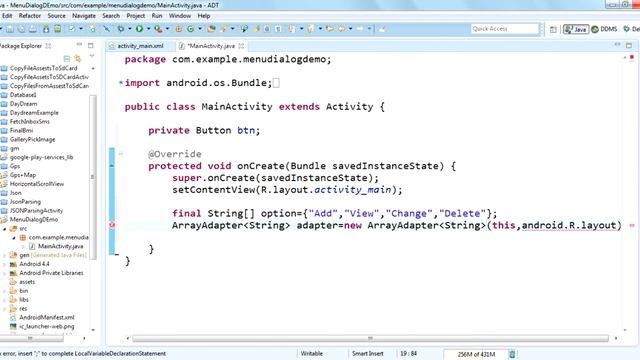Open the Help menu
This screenshot has width=640, height=360.
click(204, 16)
